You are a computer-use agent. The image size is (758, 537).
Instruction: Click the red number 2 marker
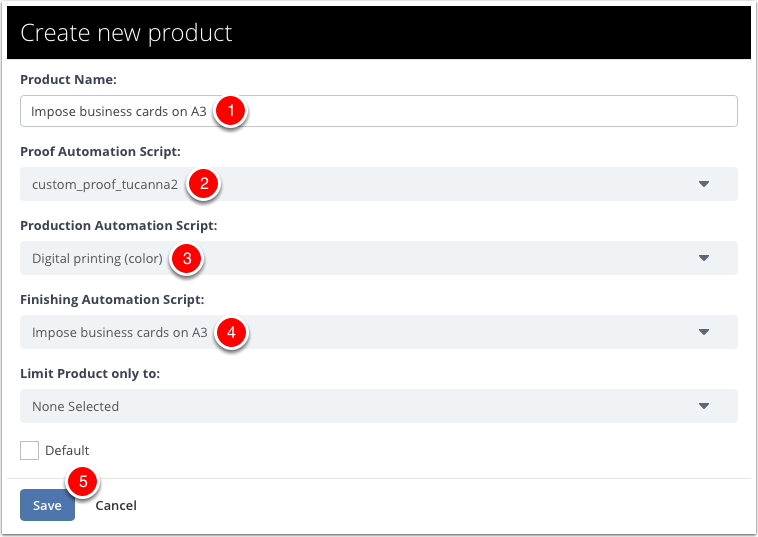coord(204,184)
